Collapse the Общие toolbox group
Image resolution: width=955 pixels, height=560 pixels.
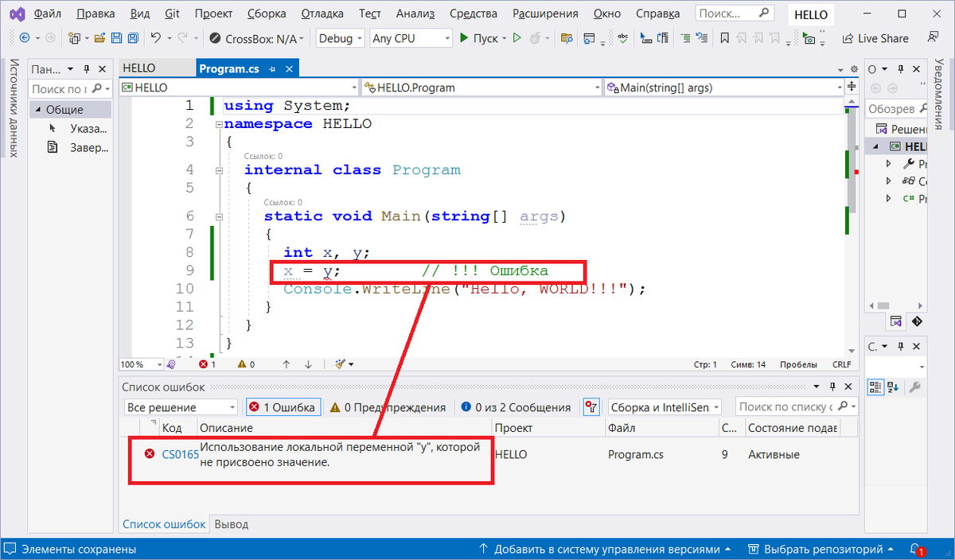pos(37,110)
